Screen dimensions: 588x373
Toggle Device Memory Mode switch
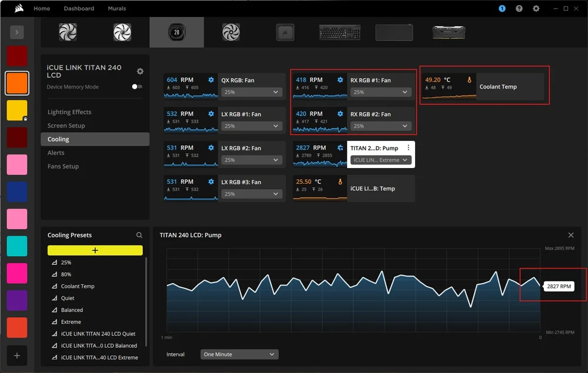pos(136,87)
